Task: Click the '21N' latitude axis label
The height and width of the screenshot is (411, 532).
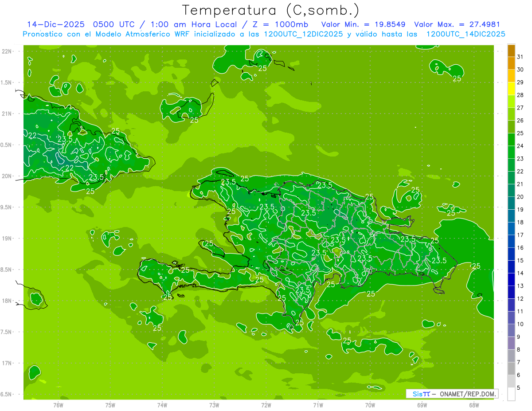Action: click(x=7, y=114)
